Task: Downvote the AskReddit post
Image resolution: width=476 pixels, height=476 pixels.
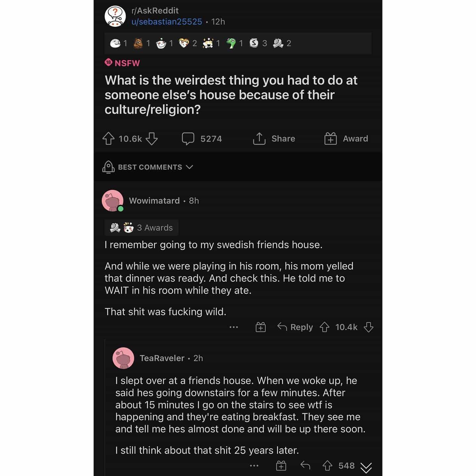Action: pyautogui.click(x=152, y=139)
